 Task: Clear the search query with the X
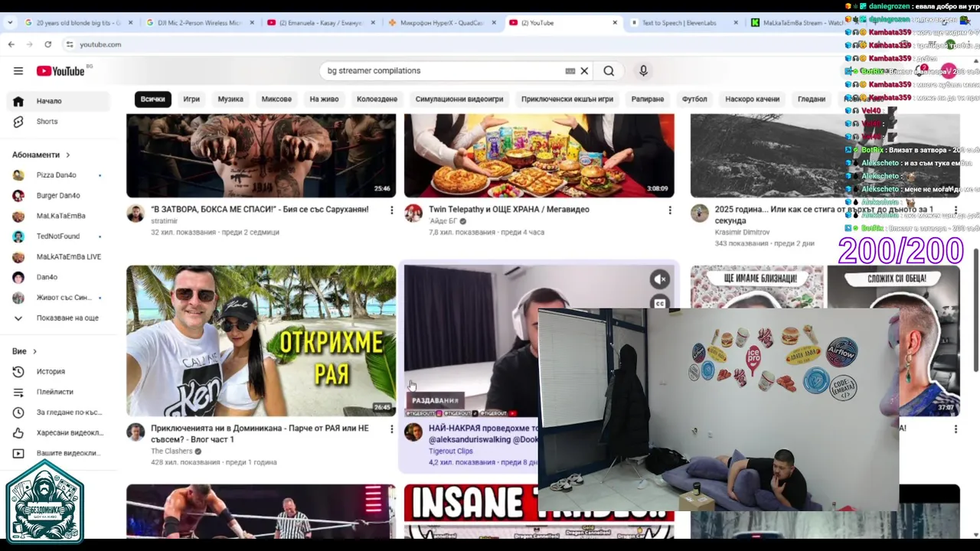pyautogui.click(x=584, y=71)
